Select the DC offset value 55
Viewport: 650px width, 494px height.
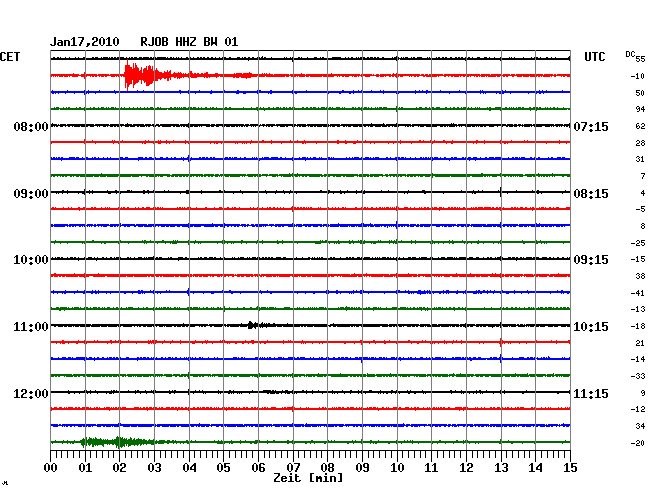[640, 59]
